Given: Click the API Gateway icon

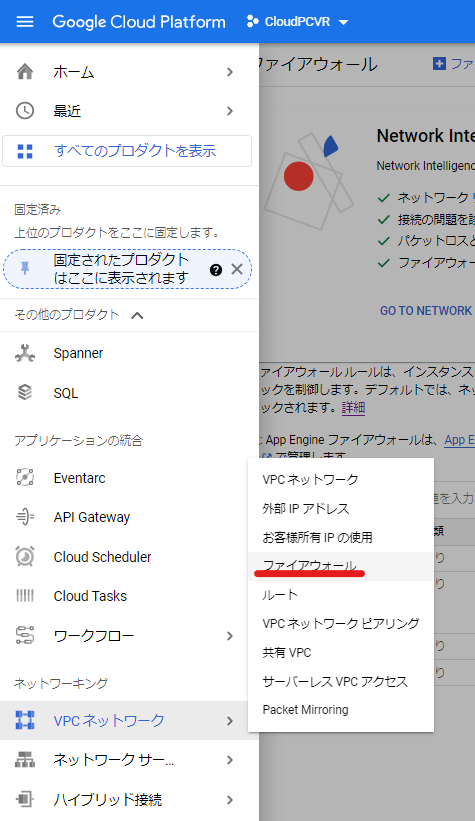Looking at the screenshot, I should pos(25,517).
